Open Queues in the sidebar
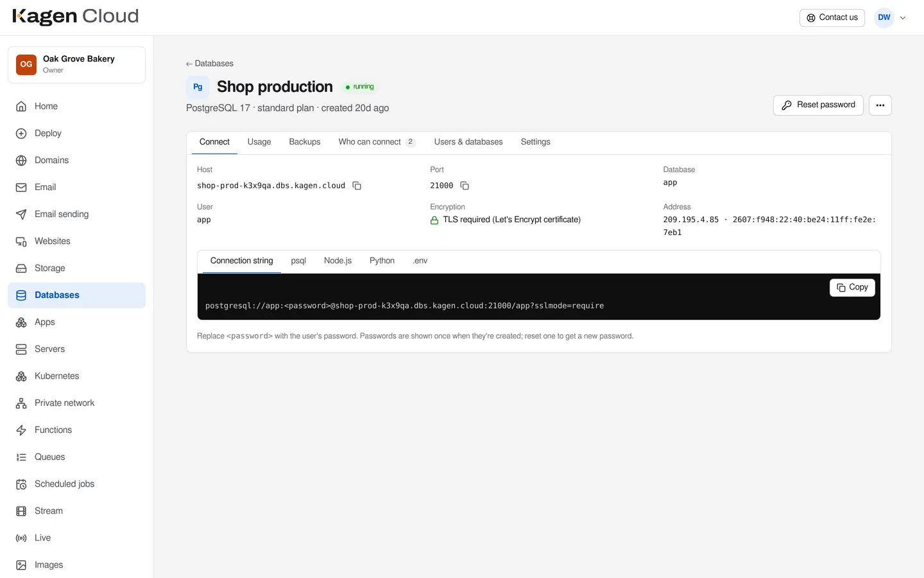The width and height of the screenshot is (924, 578). point(76,457)
